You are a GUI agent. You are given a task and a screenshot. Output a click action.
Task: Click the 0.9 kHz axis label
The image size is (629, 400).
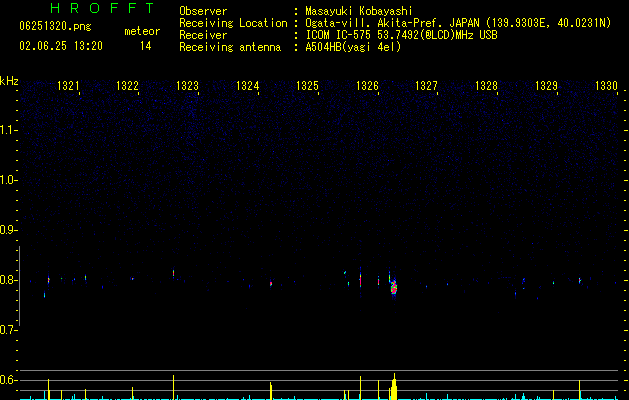tap(8, 230)
